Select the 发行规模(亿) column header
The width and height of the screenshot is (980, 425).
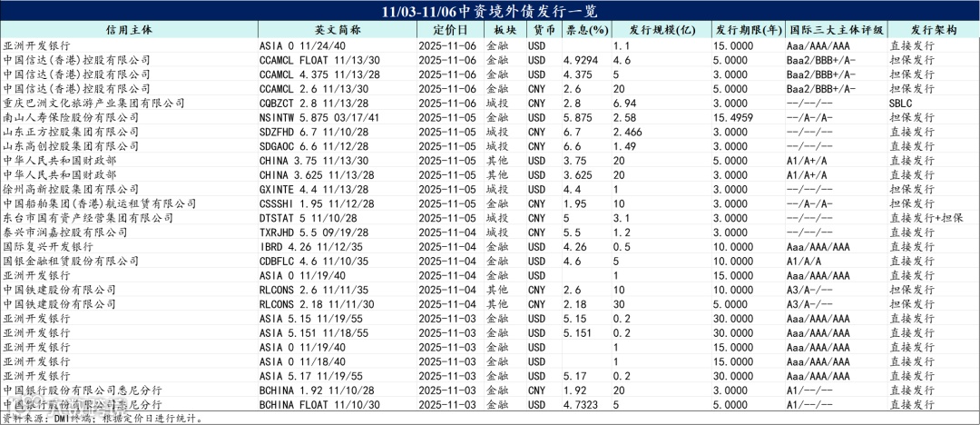click(x=661, y=29)
